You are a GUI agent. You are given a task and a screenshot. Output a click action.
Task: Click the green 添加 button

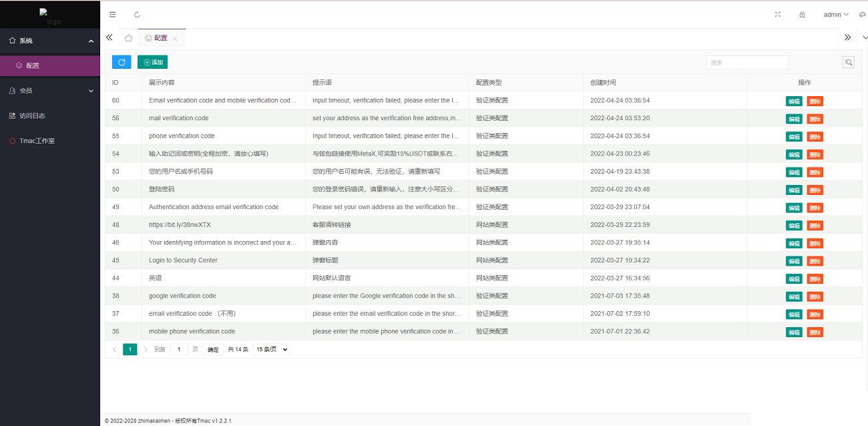(152, 62)
